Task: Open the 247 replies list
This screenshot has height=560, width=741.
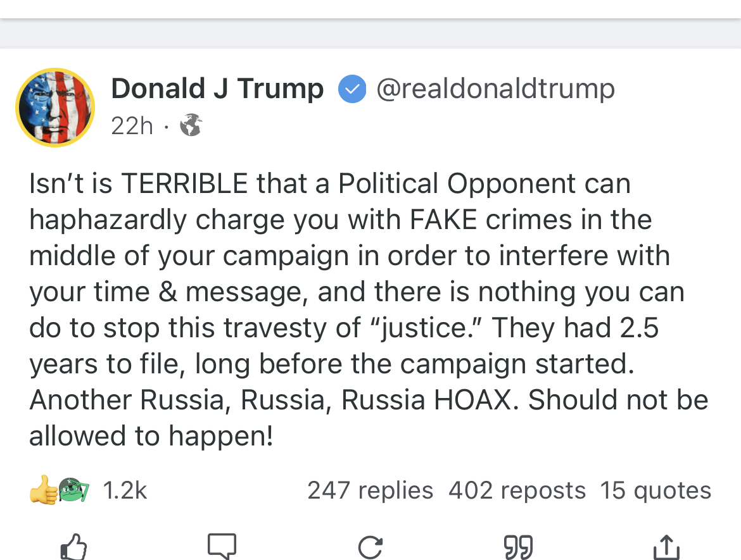Action: coord(370,490)
